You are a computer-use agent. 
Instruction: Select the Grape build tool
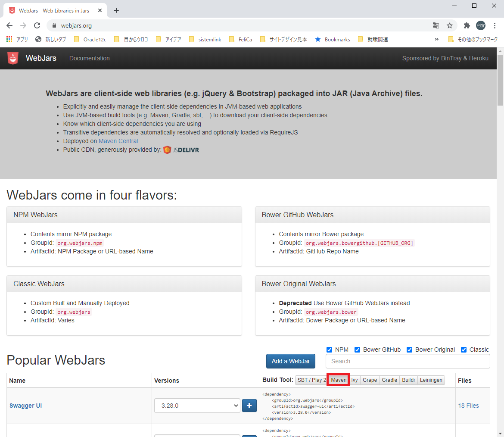click(370, 380)
